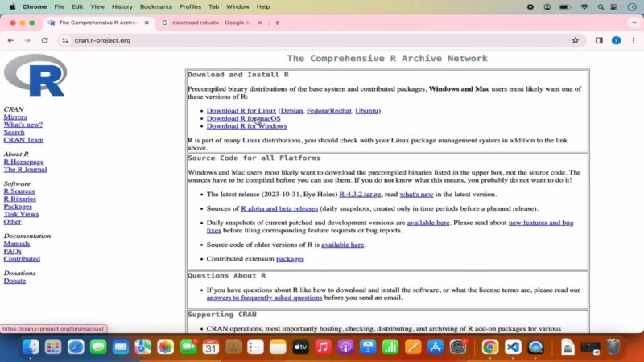Open Calendar from the Dock
Image resolution: width=644 pixels, height=362 pixels.
click(x=211, y=347)
